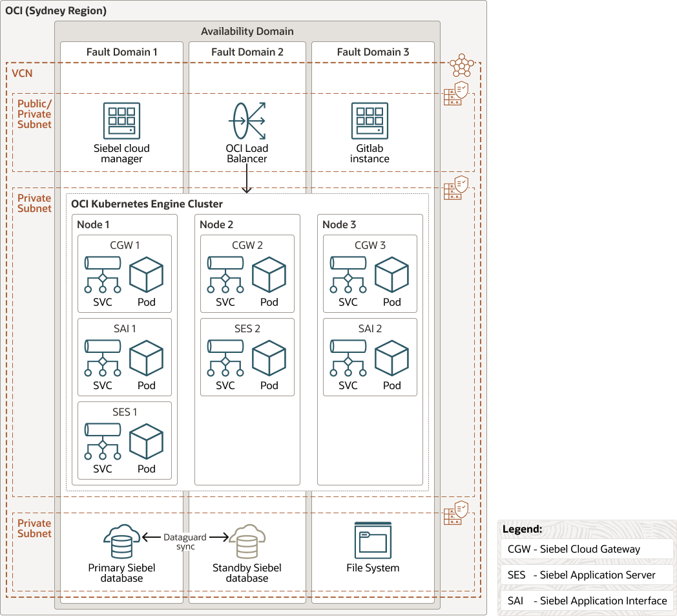The height and width of the screenshot is (616, 677).
Task: Click the 'SAI 2' title
Action: click(x=370, y=329)
